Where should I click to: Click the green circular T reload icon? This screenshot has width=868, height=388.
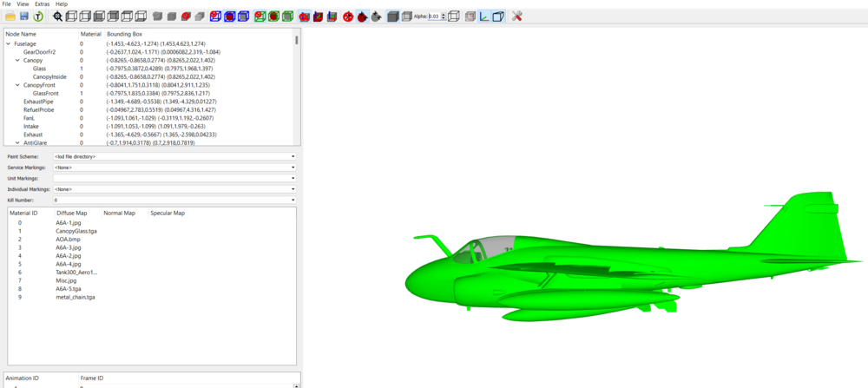click(38, 16)
